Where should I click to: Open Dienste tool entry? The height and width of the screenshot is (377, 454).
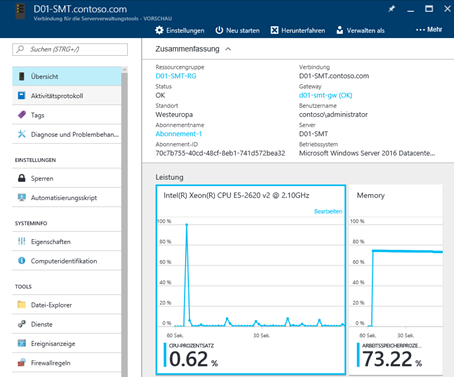67,324
